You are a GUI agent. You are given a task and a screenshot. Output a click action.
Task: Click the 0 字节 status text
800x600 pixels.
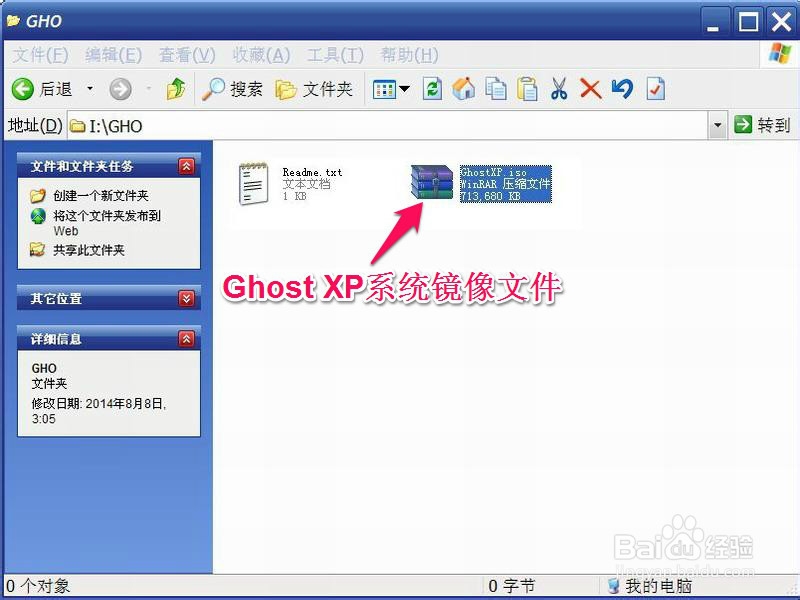pyautogui.click(x=511, y=586)
